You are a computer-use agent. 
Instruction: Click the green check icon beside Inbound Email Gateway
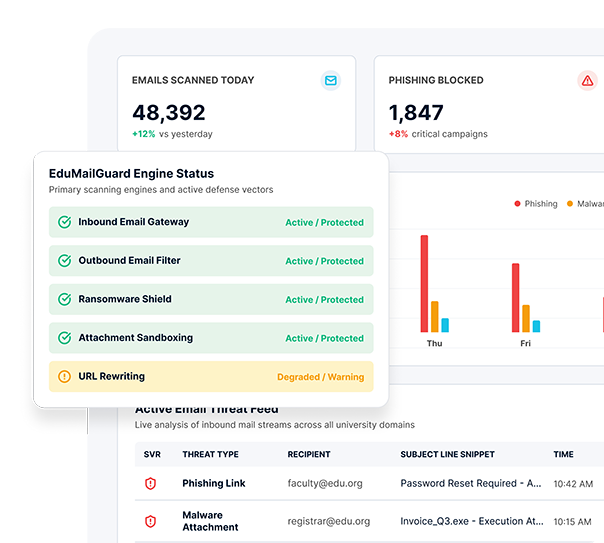[64, 222]
